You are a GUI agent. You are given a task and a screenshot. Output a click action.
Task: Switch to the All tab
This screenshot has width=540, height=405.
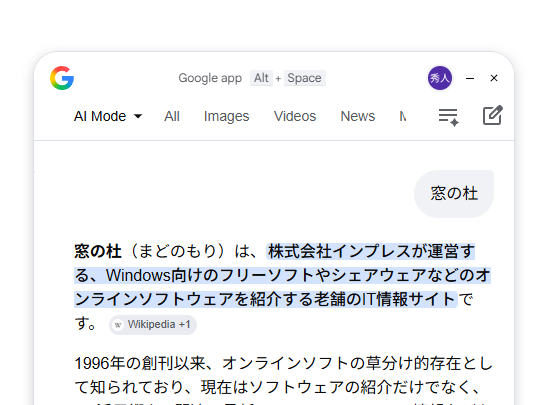click(172, 116)
